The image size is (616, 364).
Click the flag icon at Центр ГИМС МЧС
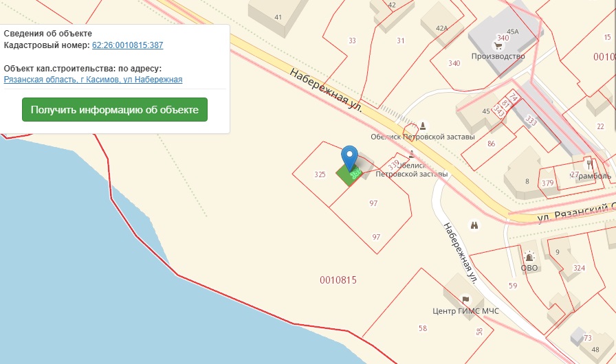click(465, 300)
